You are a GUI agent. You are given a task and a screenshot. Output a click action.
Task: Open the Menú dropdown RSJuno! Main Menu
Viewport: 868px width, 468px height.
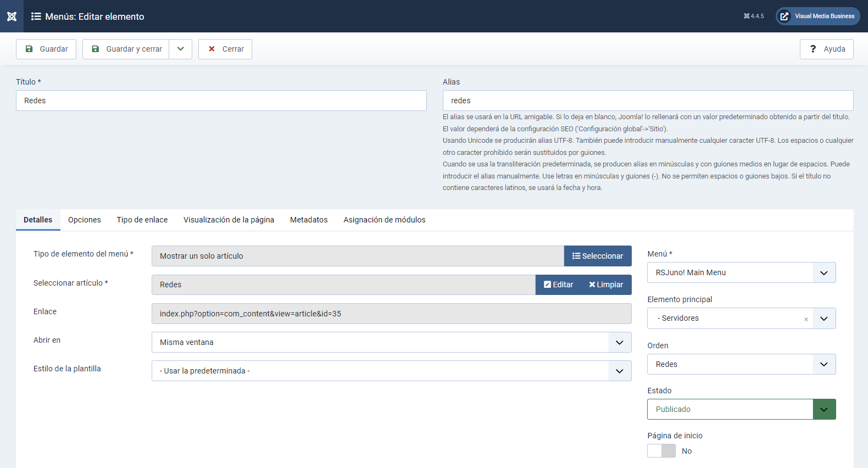point(742,272)
